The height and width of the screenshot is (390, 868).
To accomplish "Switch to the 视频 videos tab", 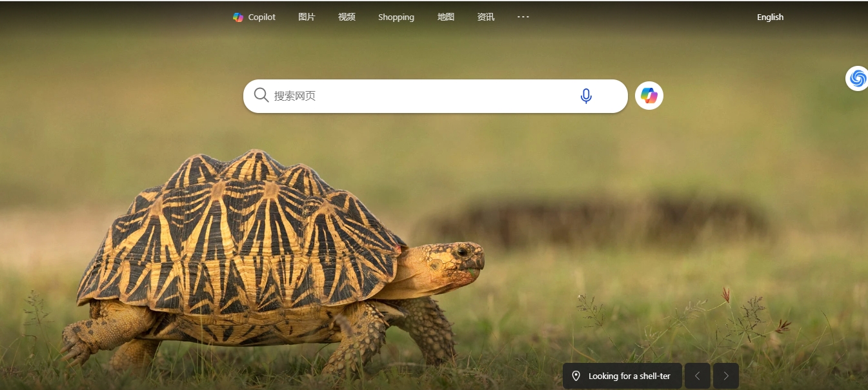I will click(x=347, y=17).
